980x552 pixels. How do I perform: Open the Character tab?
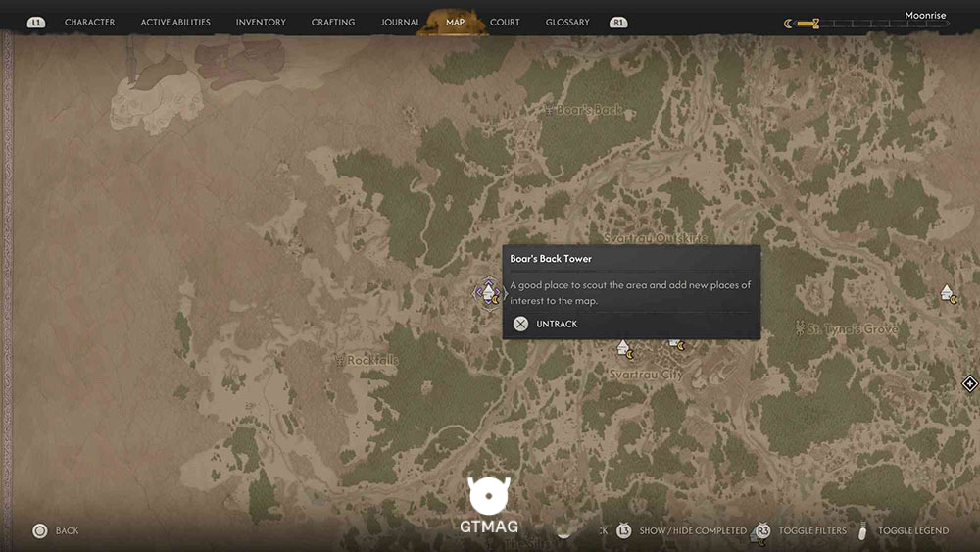tap(90, 22)
